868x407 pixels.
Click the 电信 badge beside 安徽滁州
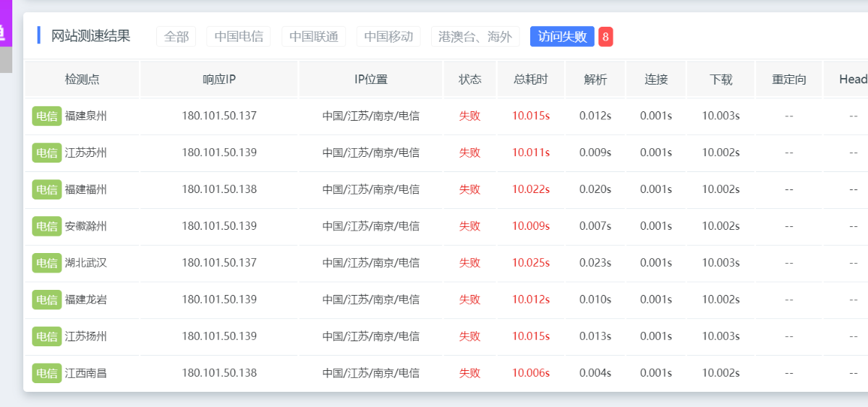pyautogui.click(x=47, y=226)
